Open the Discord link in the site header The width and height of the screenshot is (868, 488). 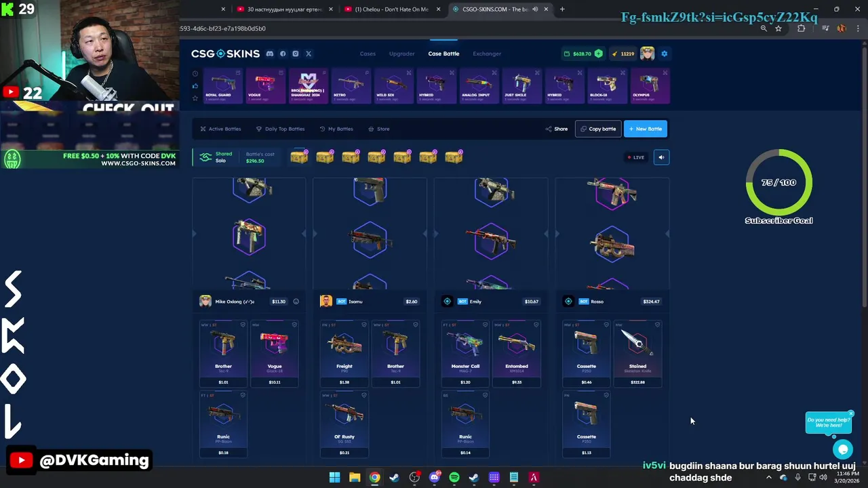click(270, 54)
